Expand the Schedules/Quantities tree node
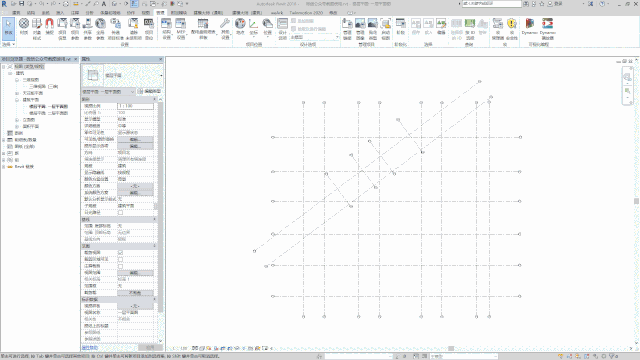Viewport: 640px width, 360px height. tap(4, 140)
